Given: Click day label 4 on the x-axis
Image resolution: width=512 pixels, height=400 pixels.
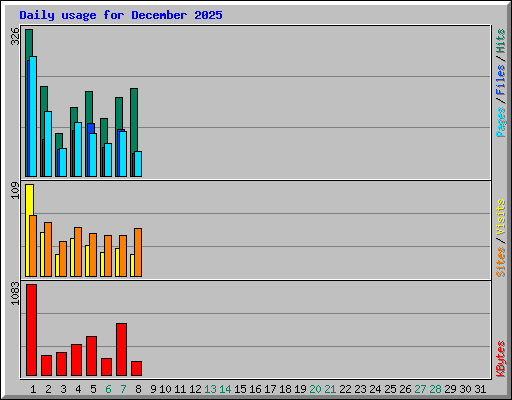Looking at the screenshot, I should click(78, 389).
